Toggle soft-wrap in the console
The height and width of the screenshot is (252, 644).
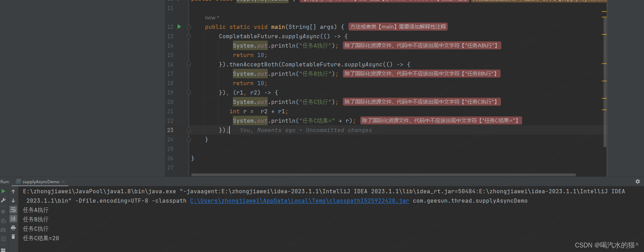click(13, 210)
